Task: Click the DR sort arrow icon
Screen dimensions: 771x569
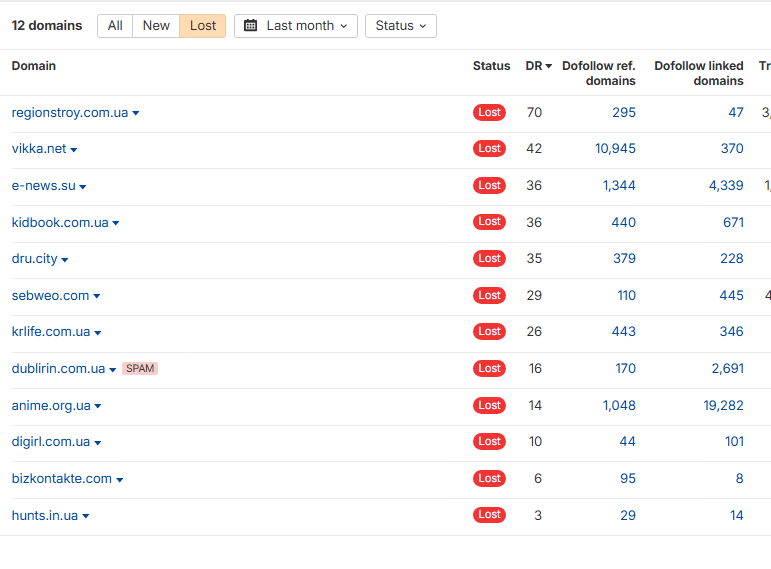Action: [549, 66]
